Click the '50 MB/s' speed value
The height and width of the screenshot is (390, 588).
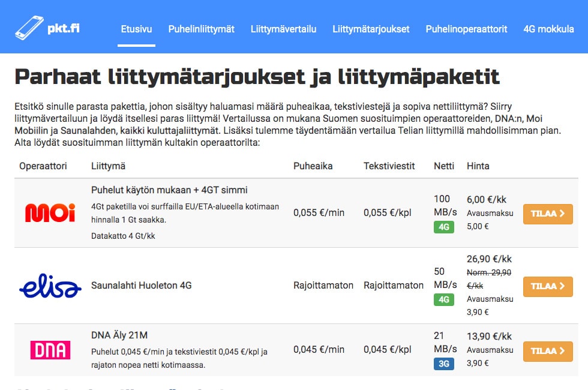click(x=445, y=278)
